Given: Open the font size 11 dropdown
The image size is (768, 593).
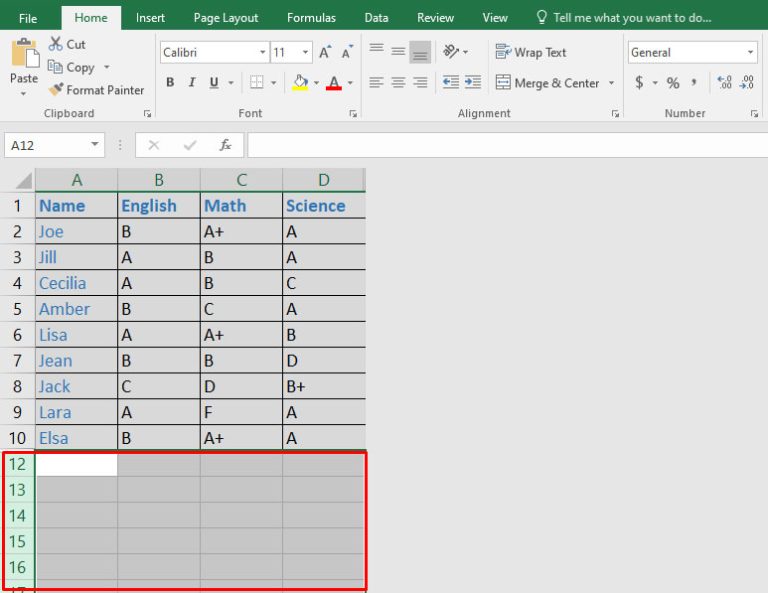Looking at the screenshot, I should pyautogui.click(x=305, y=52).
